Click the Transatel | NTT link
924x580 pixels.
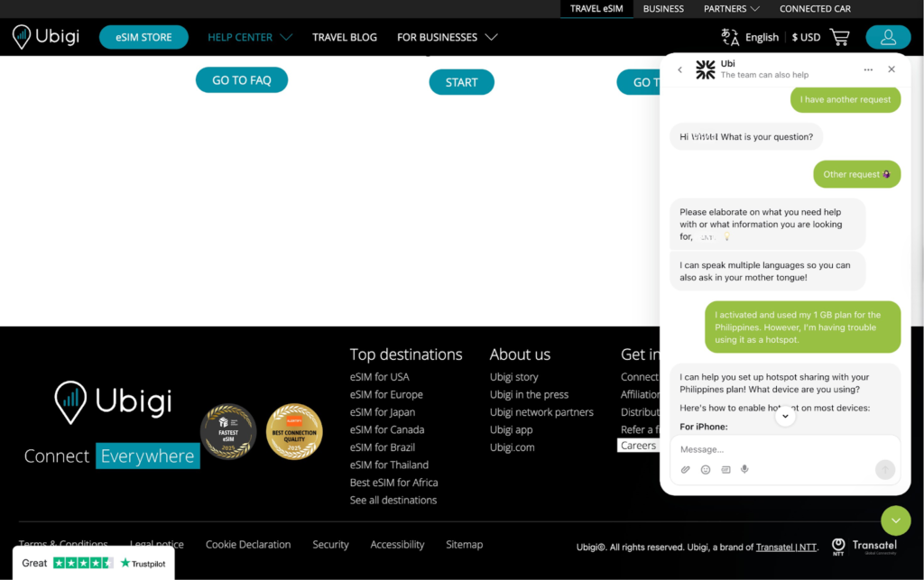[786, 547]
